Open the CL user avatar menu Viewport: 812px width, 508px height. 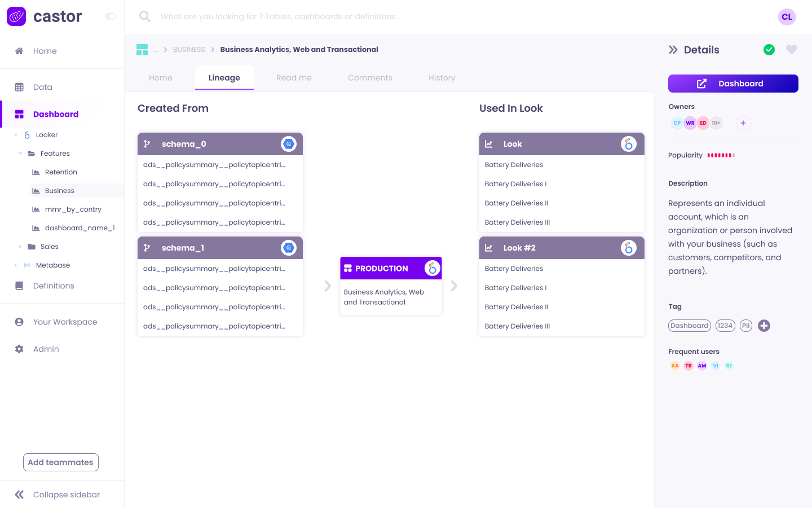pos(787,17)
